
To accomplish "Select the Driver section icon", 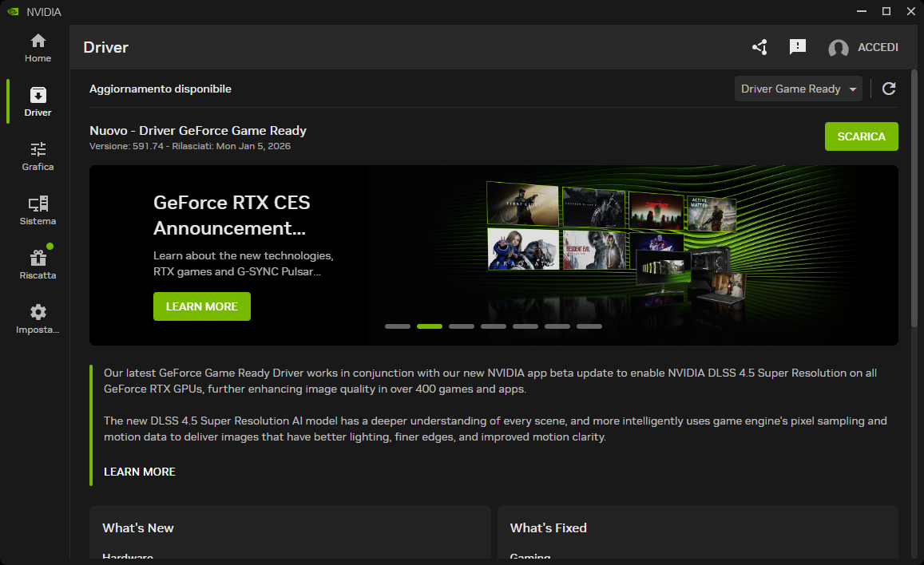I will (x=37, y=101).
